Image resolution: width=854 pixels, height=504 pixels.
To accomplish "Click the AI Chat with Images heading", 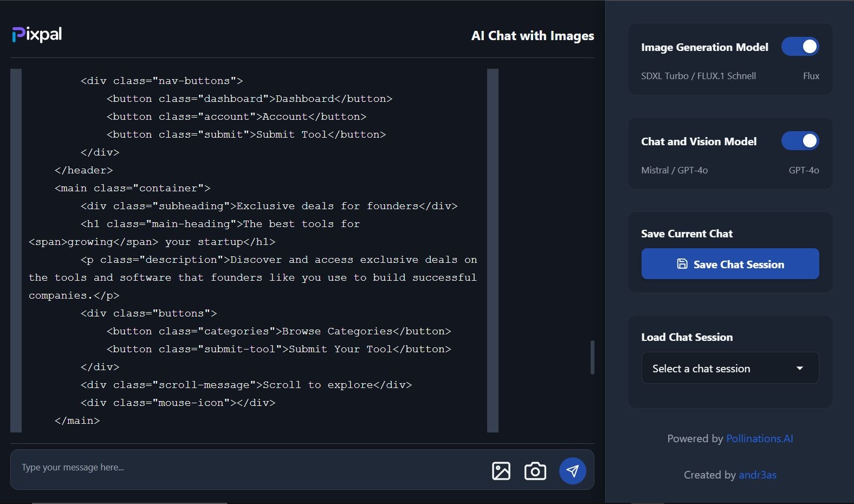I will (x=533, y=36).
